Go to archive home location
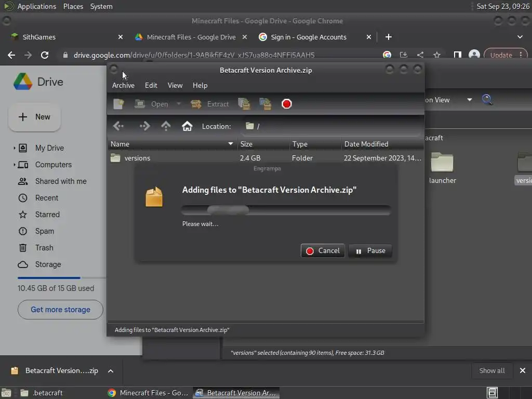This screenshot has width=532, height=399. click(187, 126)
